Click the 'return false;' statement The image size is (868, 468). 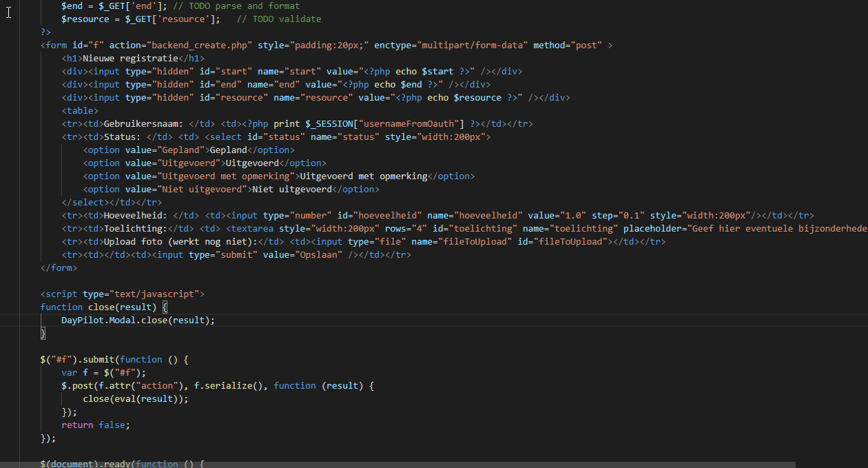pos(96,425)
